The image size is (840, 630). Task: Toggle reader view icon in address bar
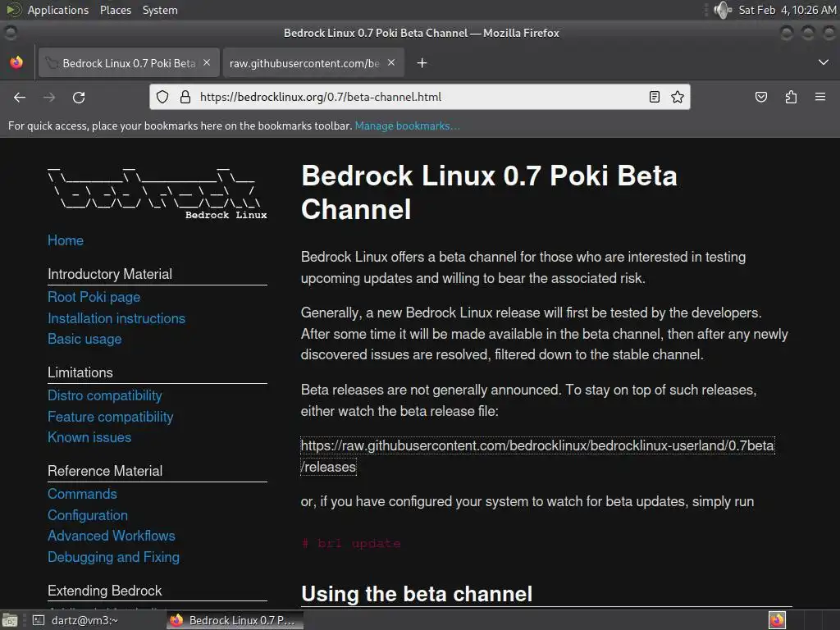[654, 97]
